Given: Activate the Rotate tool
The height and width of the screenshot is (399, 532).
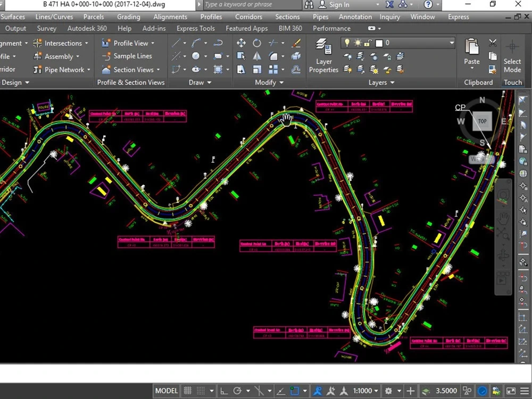Looking at the screenshot, I should coord(257,43).
